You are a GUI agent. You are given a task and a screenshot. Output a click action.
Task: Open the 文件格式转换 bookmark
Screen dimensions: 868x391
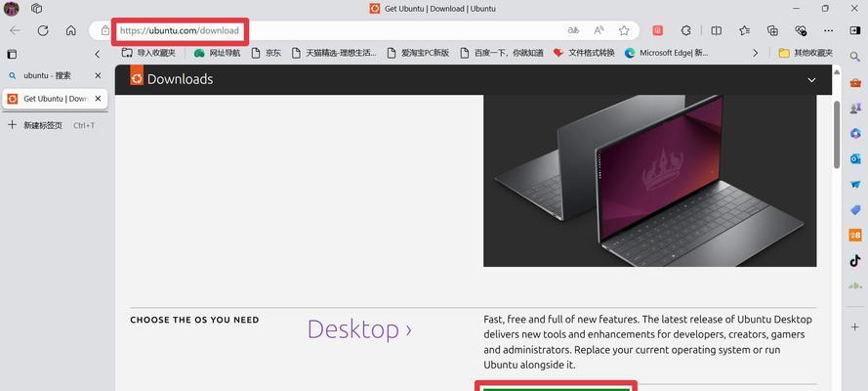pos(584,53)
